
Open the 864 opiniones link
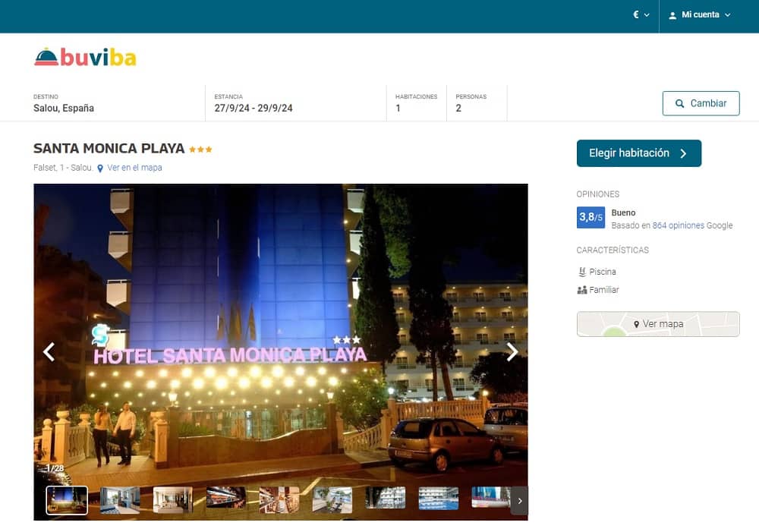point(678,225)
